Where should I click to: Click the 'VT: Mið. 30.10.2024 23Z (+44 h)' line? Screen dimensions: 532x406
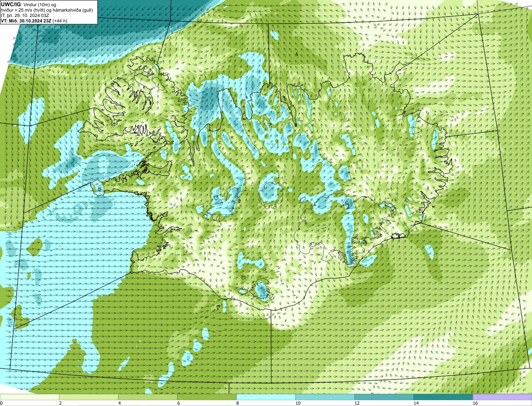click(x=34, y=21)
